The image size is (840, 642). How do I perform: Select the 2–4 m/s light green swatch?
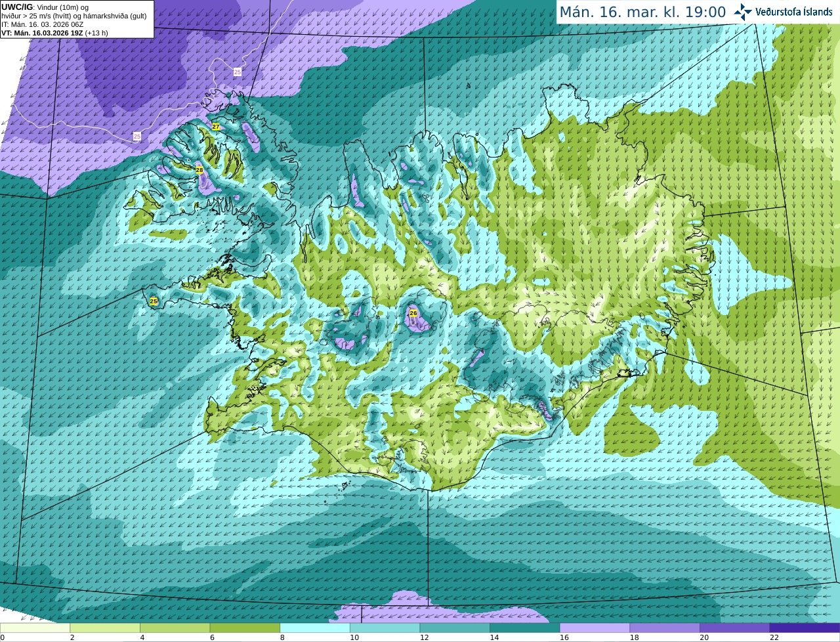(105, 628)
